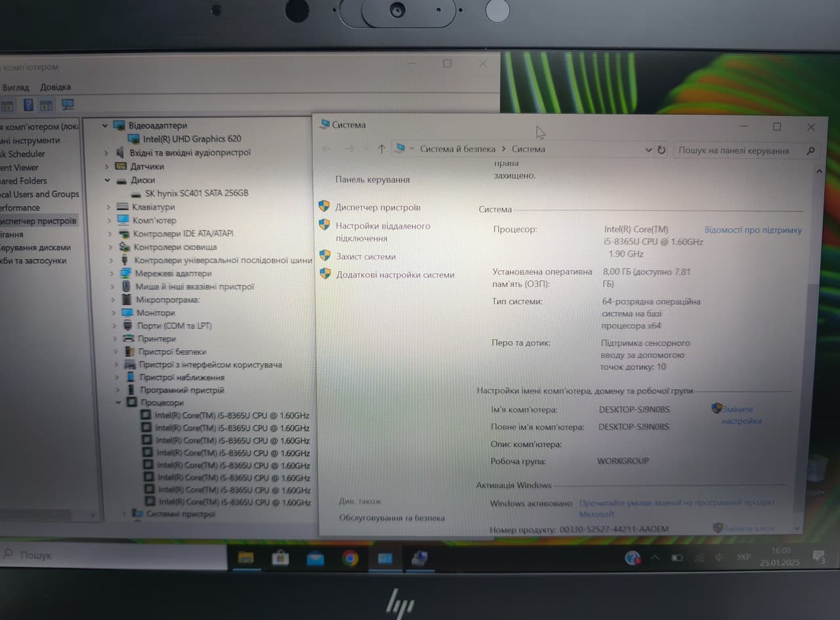The width and height of the screenshot is (840, 620).
Task: Click the Змінити настройки link
Action: 742,415
